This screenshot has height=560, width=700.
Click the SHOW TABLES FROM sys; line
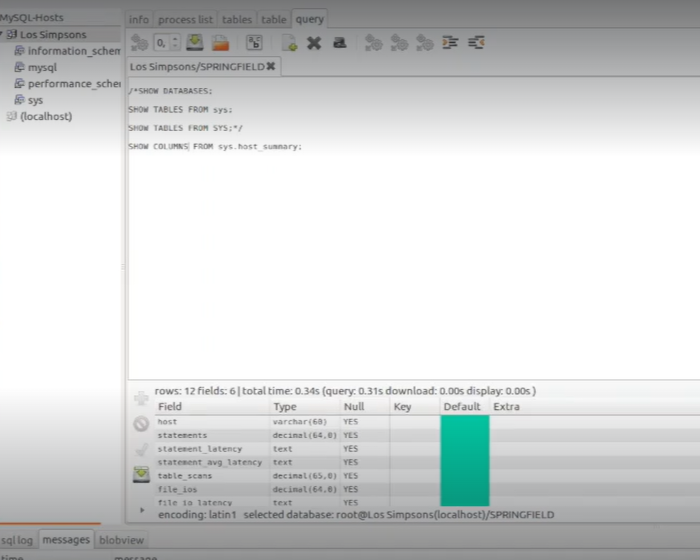[x=180, y=109]
